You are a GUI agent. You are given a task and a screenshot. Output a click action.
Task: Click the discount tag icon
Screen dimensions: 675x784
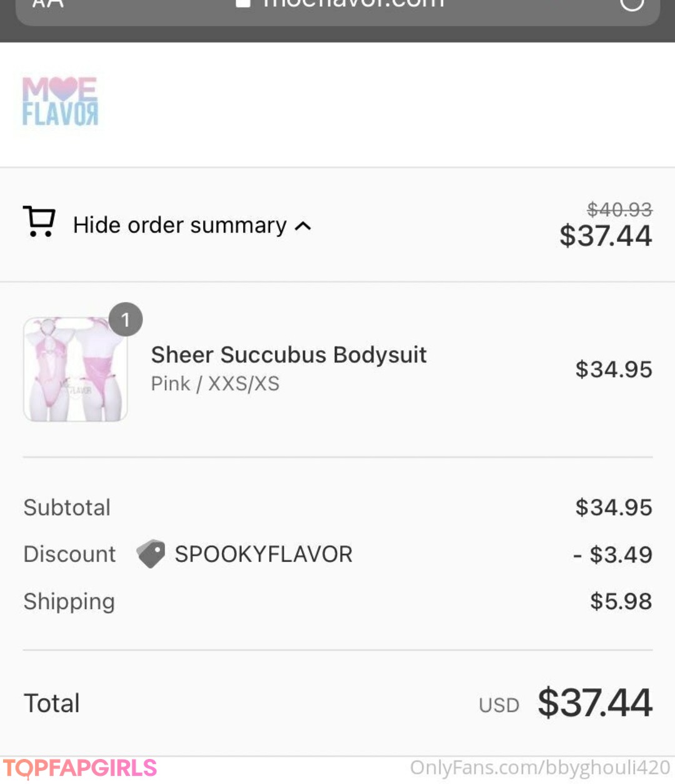(x=151, y=554)
